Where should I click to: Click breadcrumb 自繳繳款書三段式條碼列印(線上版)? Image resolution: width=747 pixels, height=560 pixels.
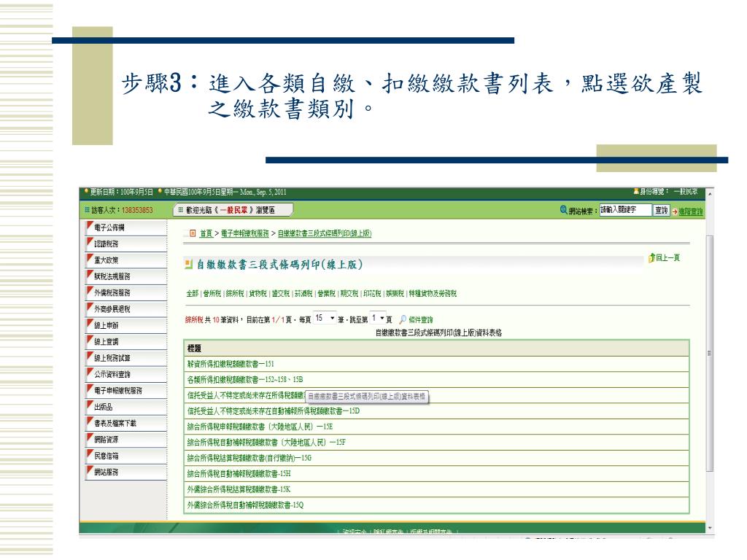325,233
